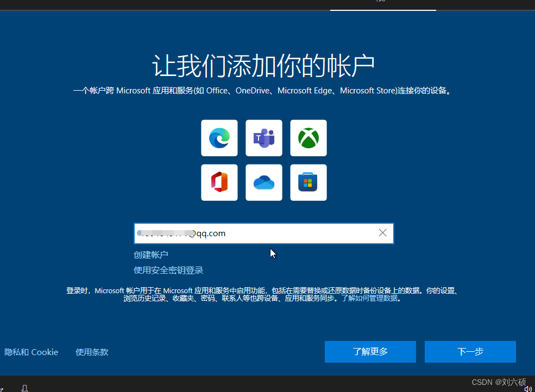Select the Microsoft Office icon

pyautogui.click(x=219, y=182)
